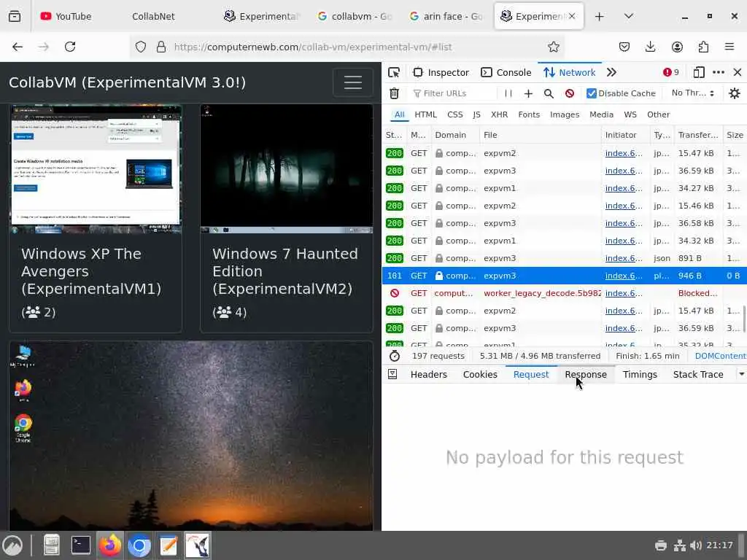
Task: Filter requests by HTML type
Action: coord(425,114)
